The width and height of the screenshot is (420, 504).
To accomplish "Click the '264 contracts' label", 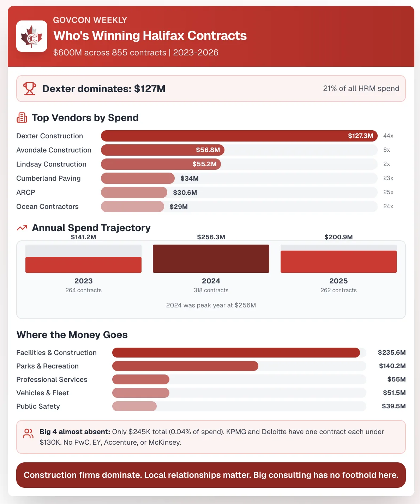I will coord(83,290).
